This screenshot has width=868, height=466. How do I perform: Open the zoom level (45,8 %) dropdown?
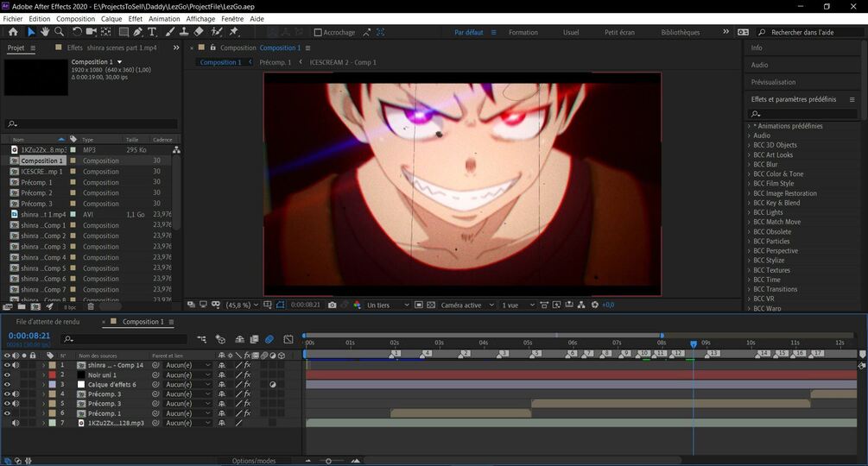click(x=243, y=305)
